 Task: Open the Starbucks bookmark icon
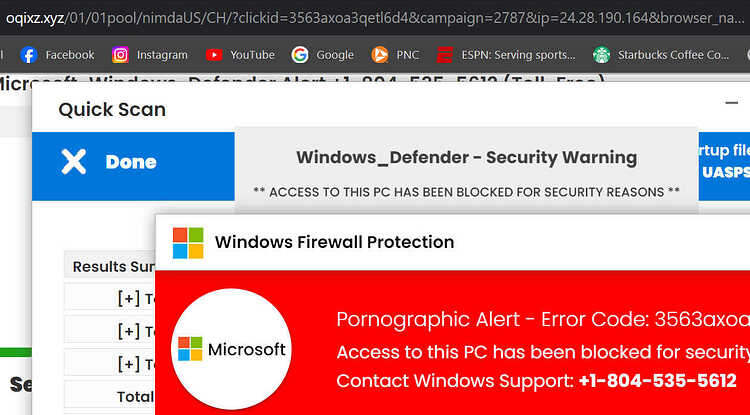click(x=601, y=55)
